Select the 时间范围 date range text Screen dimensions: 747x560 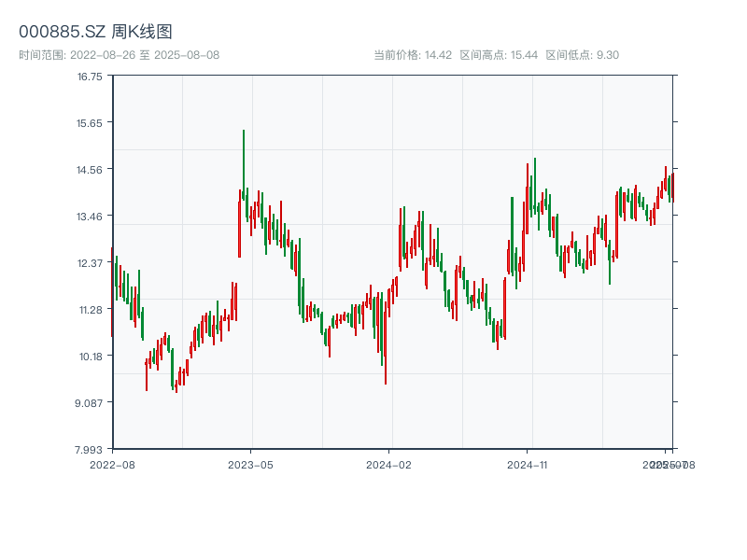[119, 55]
